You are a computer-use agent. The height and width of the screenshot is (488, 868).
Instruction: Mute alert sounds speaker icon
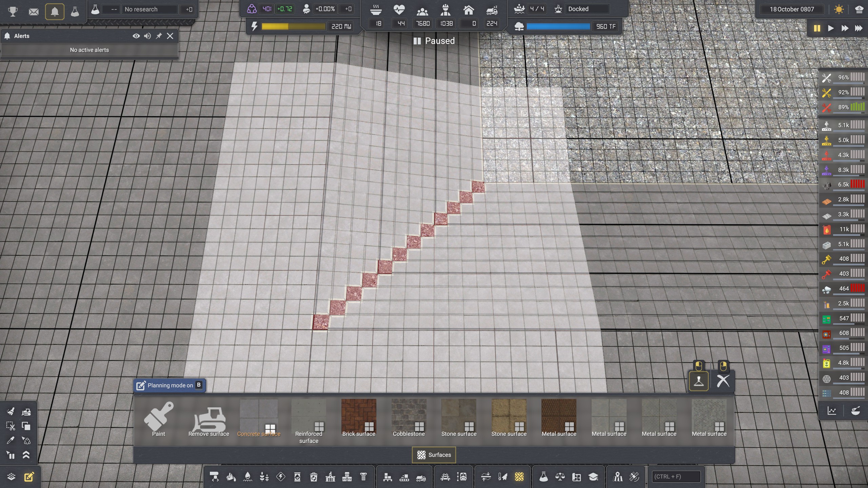147,36
